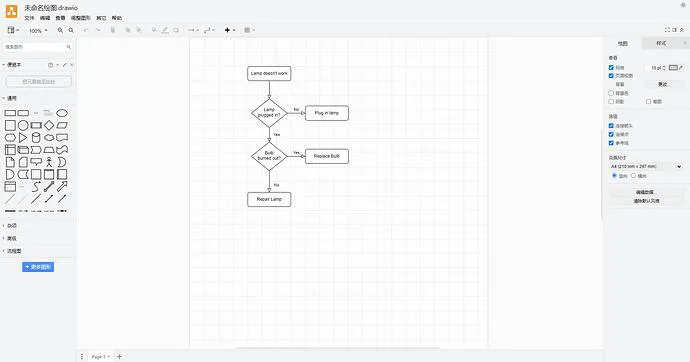Toggle the 连接点 (Connection Points) checkbox
The width and height of the screenshot is (690, 362).
[x=611, y=134]
